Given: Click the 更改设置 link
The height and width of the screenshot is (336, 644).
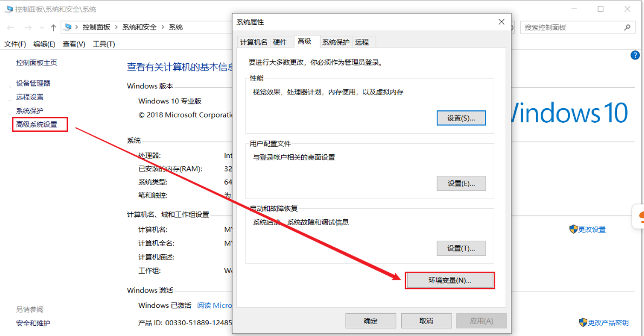Looking at the screenshot, I should click(592, 229).
